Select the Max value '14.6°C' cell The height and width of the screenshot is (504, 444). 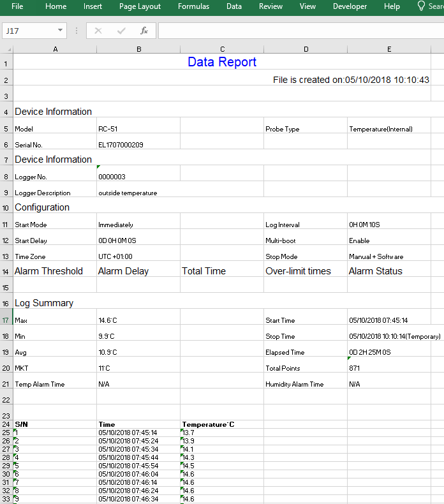point(138,317)
